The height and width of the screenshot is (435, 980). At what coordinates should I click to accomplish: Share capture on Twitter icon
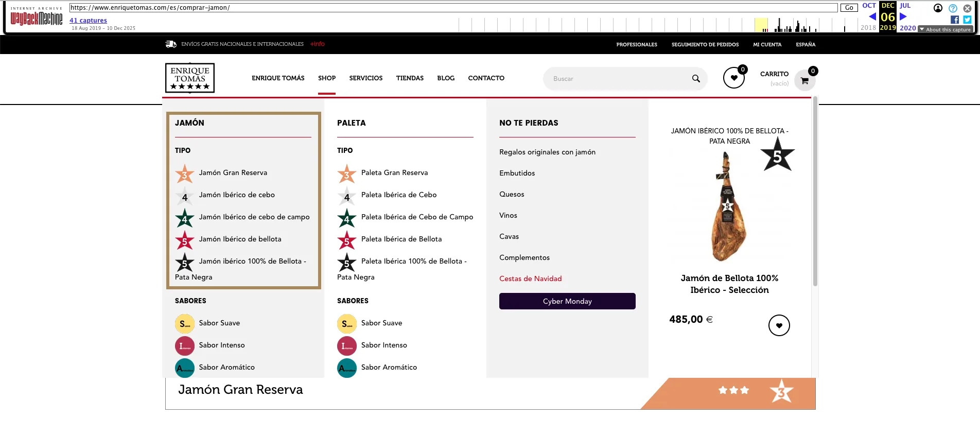[x=967, y=20]
